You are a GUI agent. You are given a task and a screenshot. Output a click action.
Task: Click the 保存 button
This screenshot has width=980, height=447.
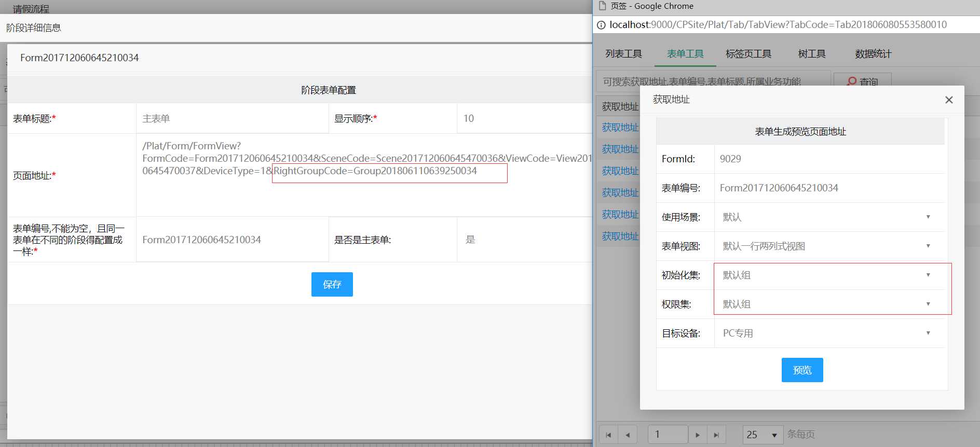click(x=332, y=284)
